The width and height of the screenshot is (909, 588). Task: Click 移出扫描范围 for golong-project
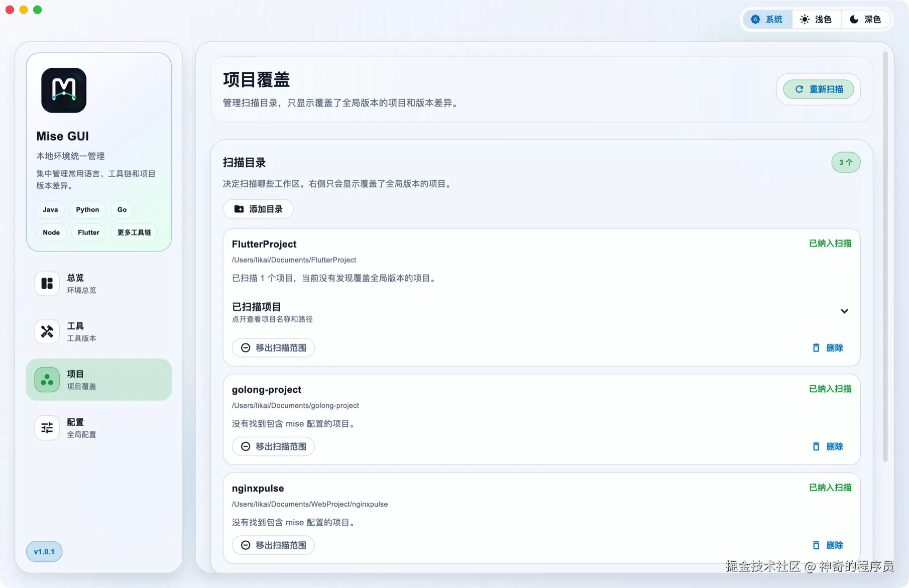(273, 446)
